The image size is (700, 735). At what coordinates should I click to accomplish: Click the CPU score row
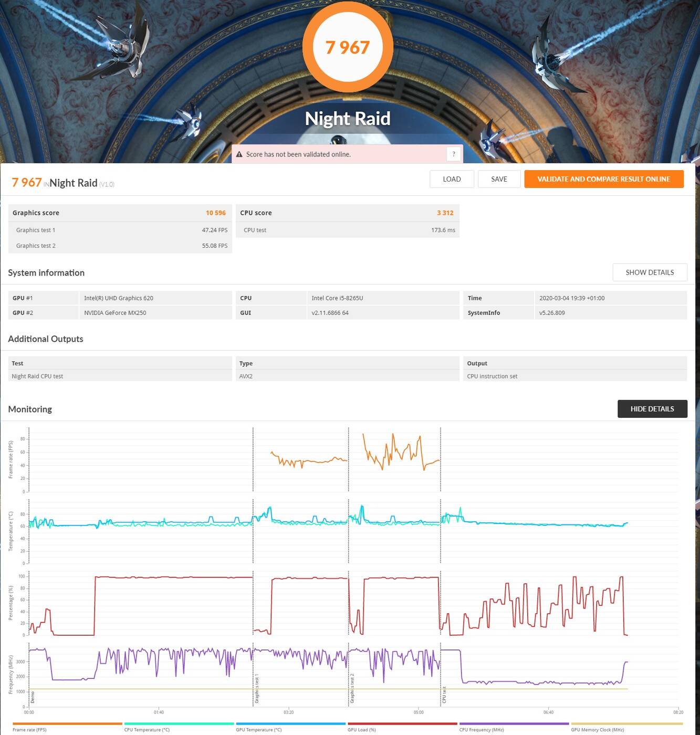point(347,213)
